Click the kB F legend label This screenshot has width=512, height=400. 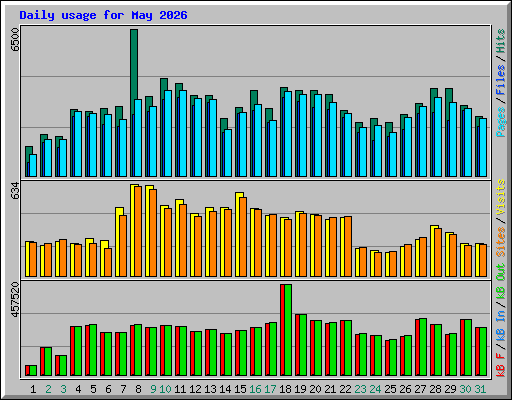click(500, 364)
